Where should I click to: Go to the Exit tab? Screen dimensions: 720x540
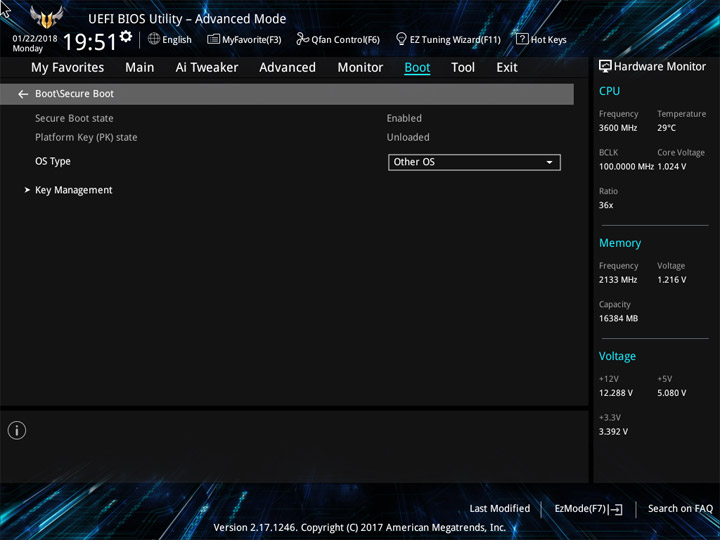[x=507, y=68]
